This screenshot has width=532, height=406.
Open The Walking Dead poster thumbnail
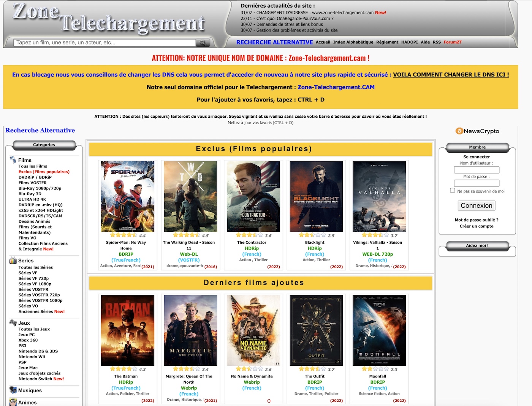click(x=190, y=196)
